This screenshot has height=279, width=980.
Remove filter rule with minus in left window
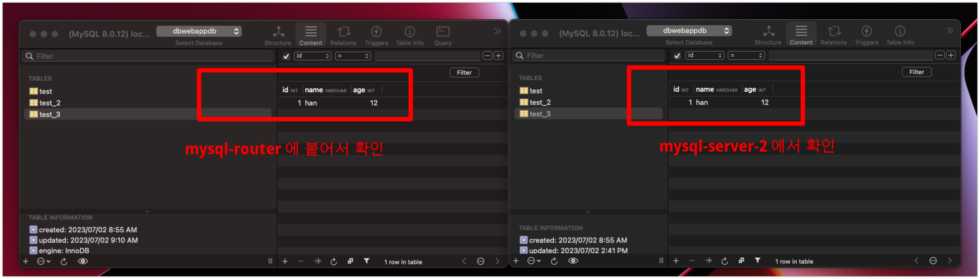click(487, 56)
